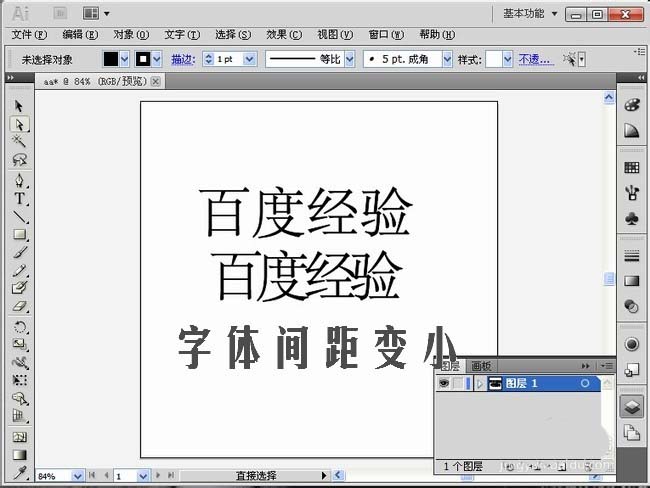The image size is (650, 488).
Task: Close the aa* document tab
Action: pyautogui.click(x=155, y=81)
